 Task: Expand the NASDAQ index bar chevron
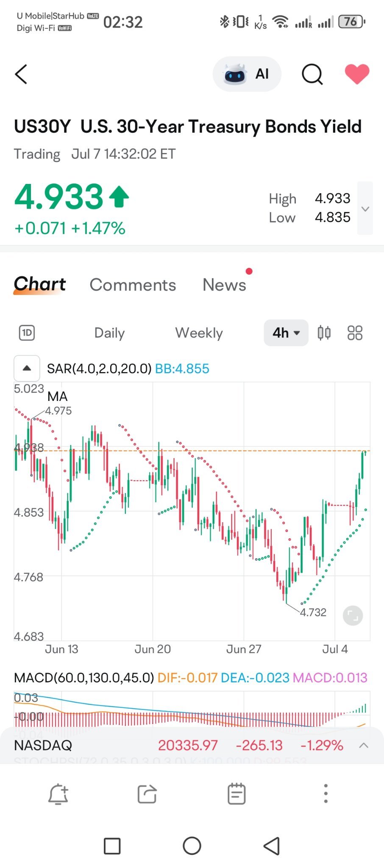coord(364,746)
